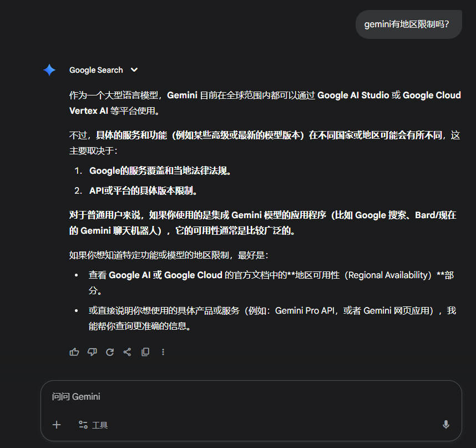Click the blue Gemini sparkle icon
Viewport: 476px width, 448px height.
coord(49,70)
